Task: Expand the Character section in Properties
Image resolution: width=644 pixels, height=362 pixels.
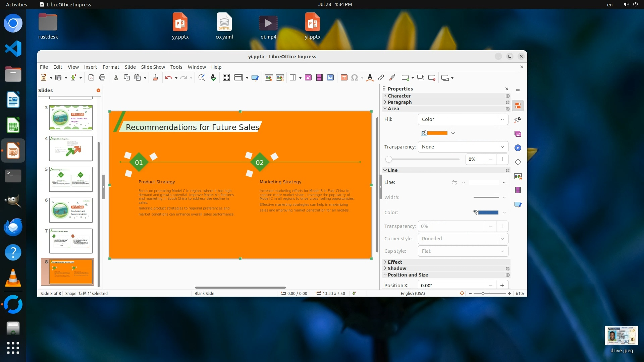Action: click(x=399, y=96)
